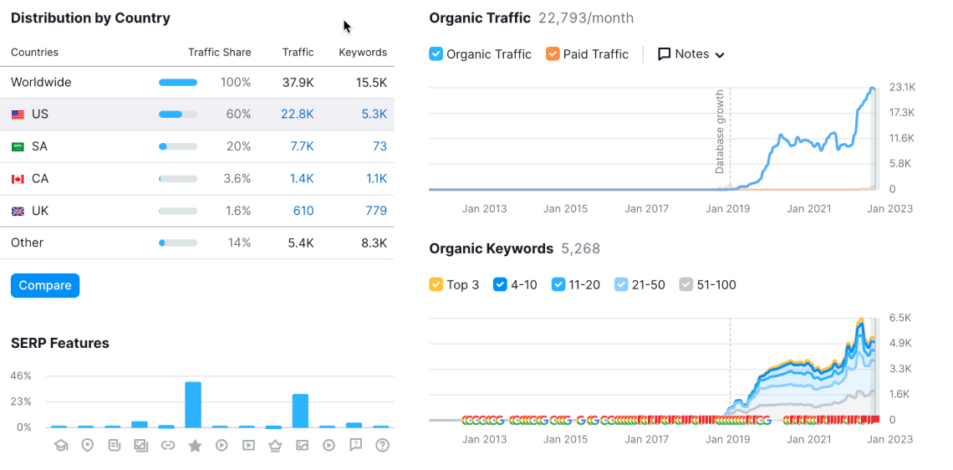This screenshot has width=953, height=470.
Task: Click the star reviews SERP feature icon
Action: (x=194, y=446)
